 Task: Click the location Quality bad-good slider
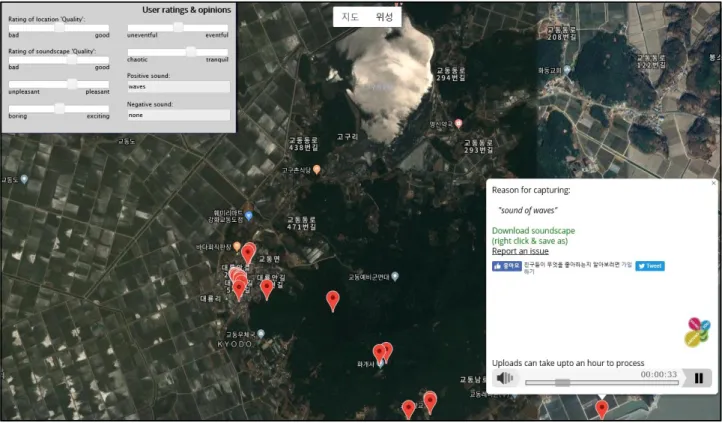click(59, 28)
